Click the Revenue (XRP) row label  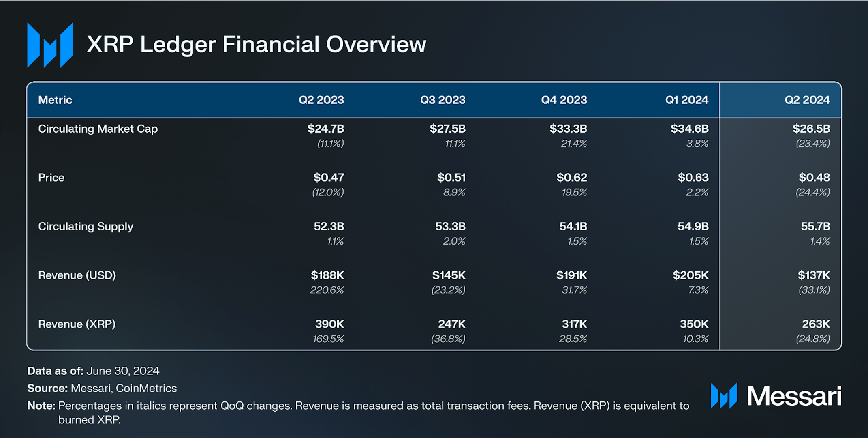77,324
